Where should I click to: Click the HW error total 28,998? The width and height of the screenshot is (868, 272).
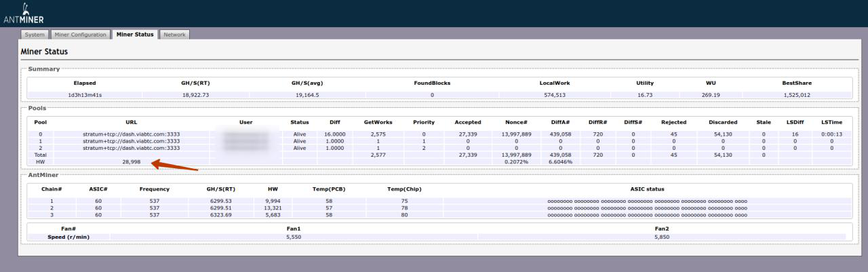point(132,162)
